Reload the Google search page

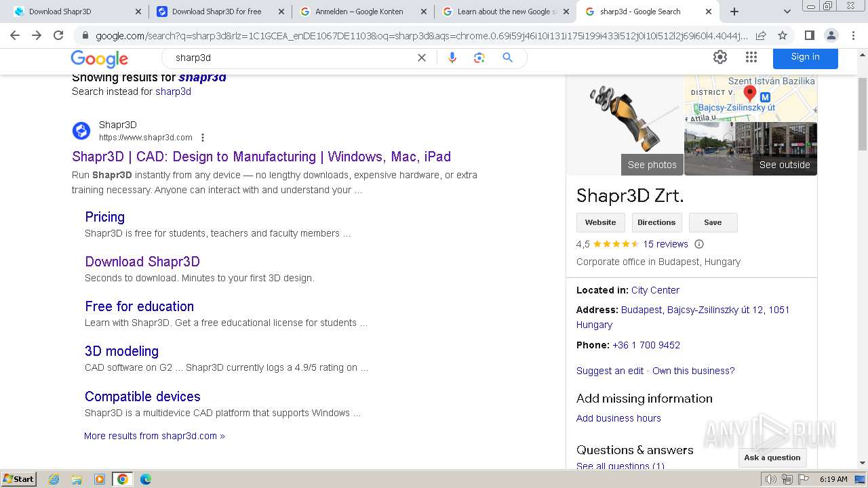[x=58, y=35]
